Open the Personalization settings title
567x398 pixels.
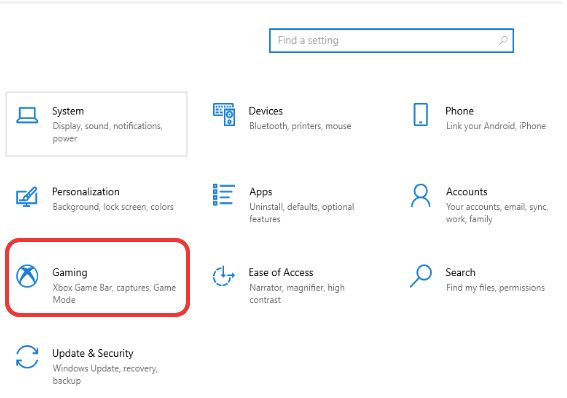(86, 192)
